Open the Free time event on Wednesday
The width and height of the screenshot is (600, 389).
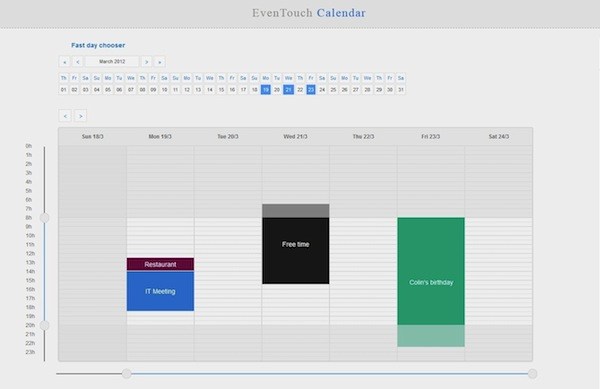pyautogui.click(x=295, y=244)
